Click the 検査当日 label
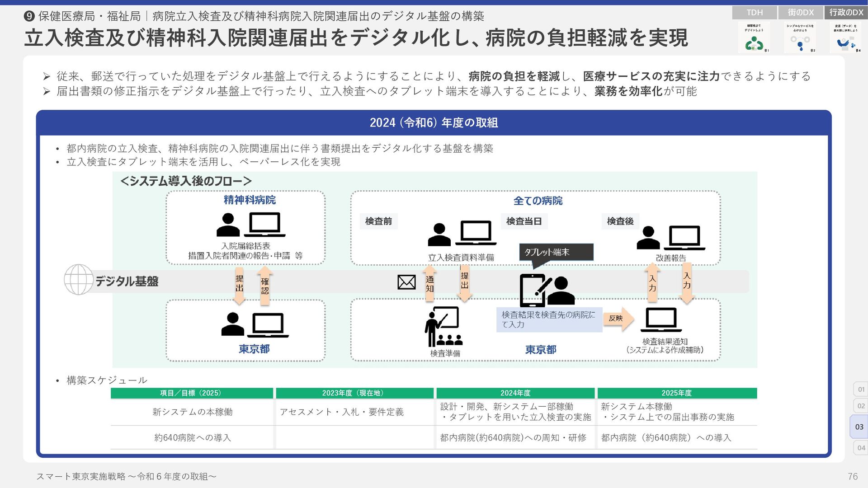 524,221
